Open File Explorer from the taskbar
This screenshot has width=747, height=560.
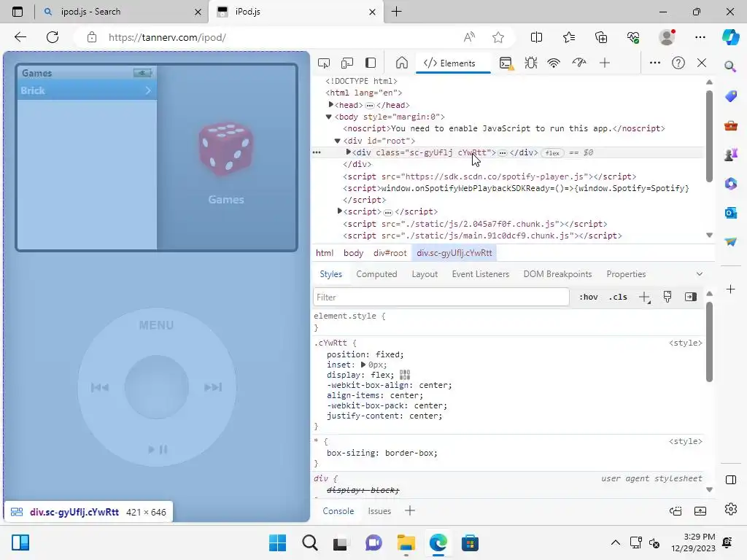point(406,542)
